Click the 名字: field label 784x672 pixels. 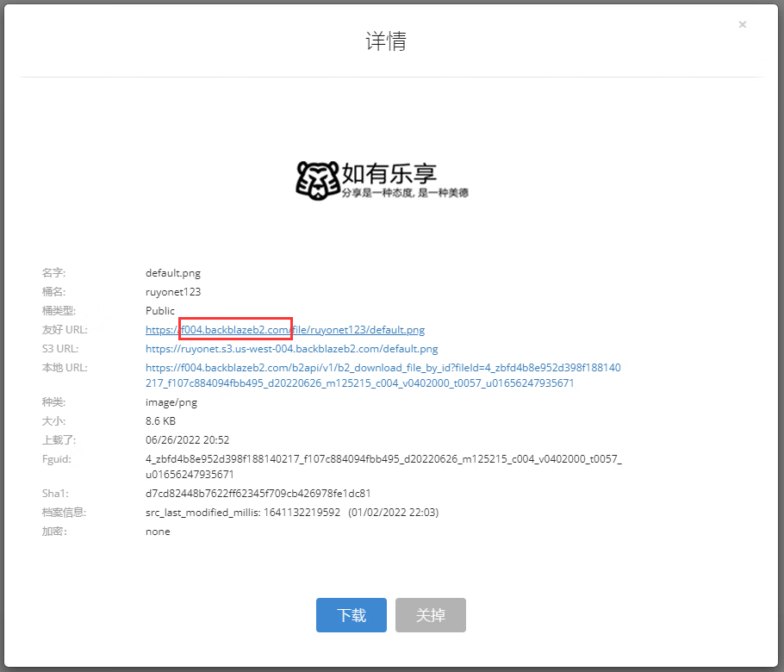[x=53, y=273]
